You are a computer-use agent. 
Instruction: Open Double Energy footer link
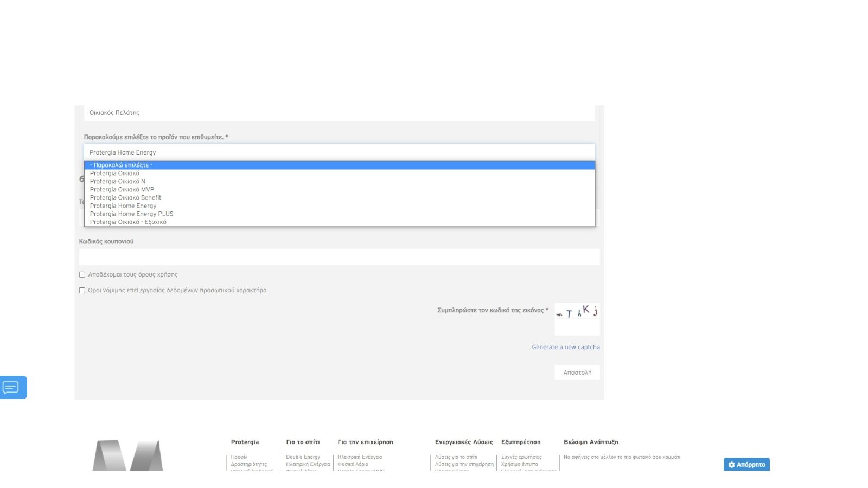click(303, 457)
